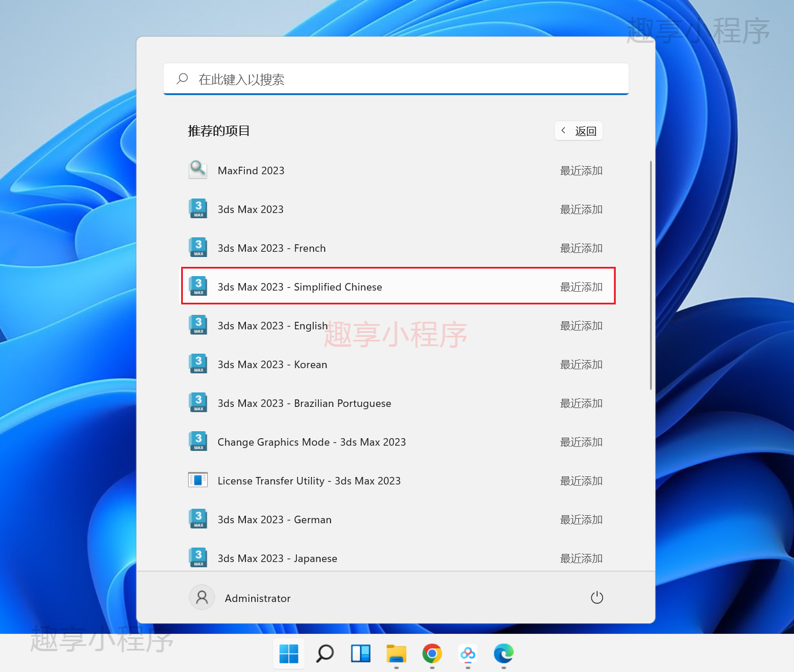The height and width of the screenshot is (672, 794).
Task: Click the Simplified Chinese 3ds Max icon
Action: 198,286
